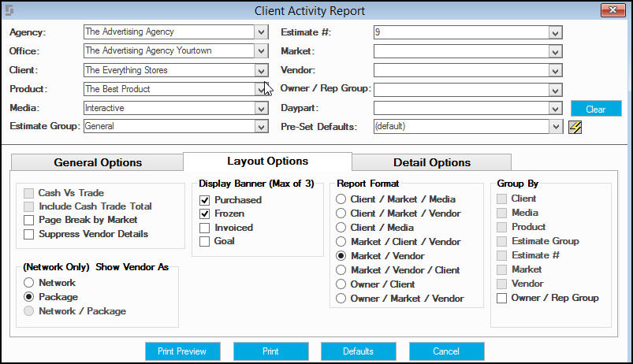Expand the Estimate # dropdown

[555, 32]
